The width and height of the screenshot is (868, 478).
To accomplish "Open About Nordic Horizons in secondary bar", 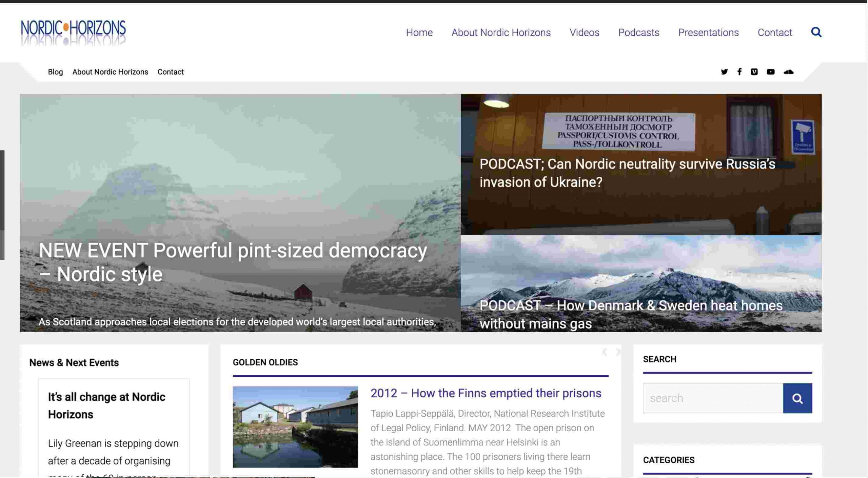I will click(x=110, y=72).
